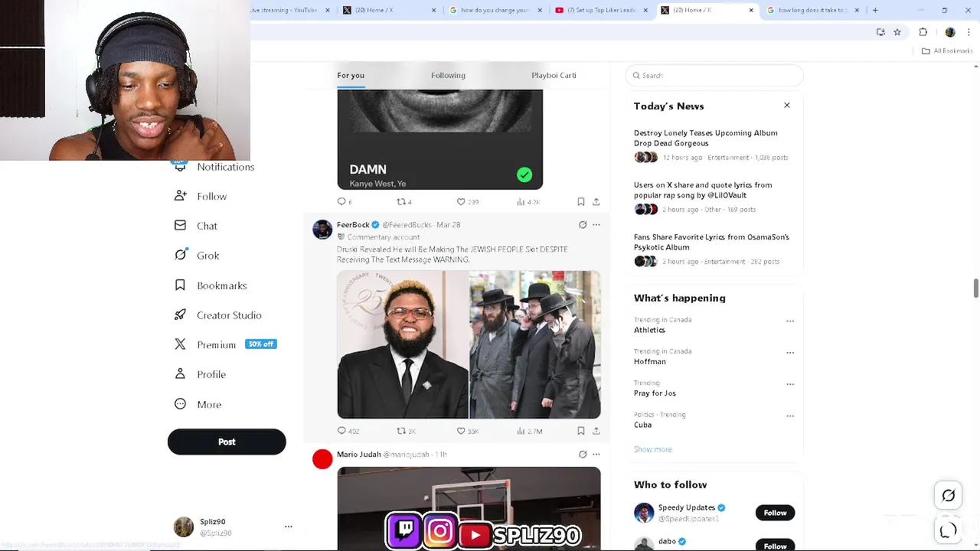
Task: Share the Kanye West DAMN post
Action: point(596,202)
